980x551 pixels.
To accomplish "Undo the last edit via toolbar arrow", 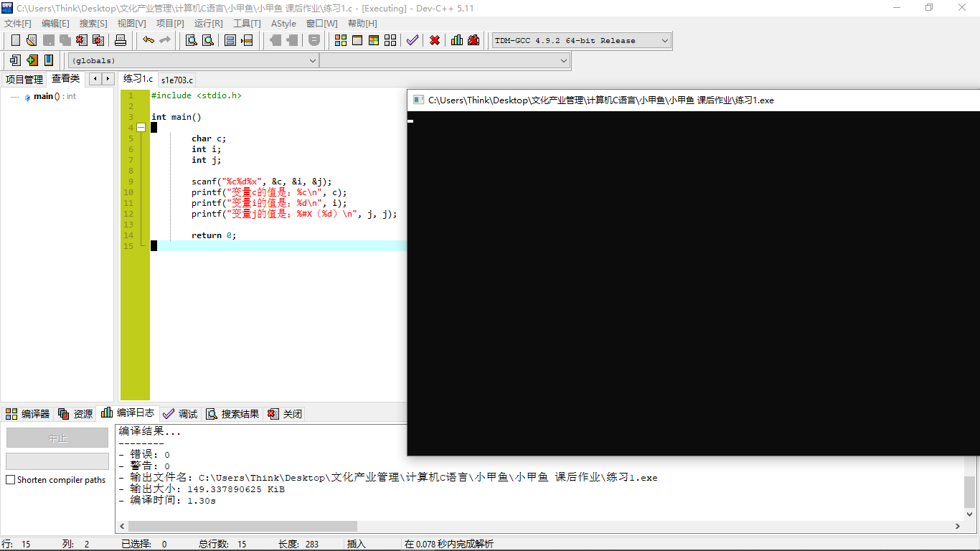I will pyautogui.click(x=148, y=40).
